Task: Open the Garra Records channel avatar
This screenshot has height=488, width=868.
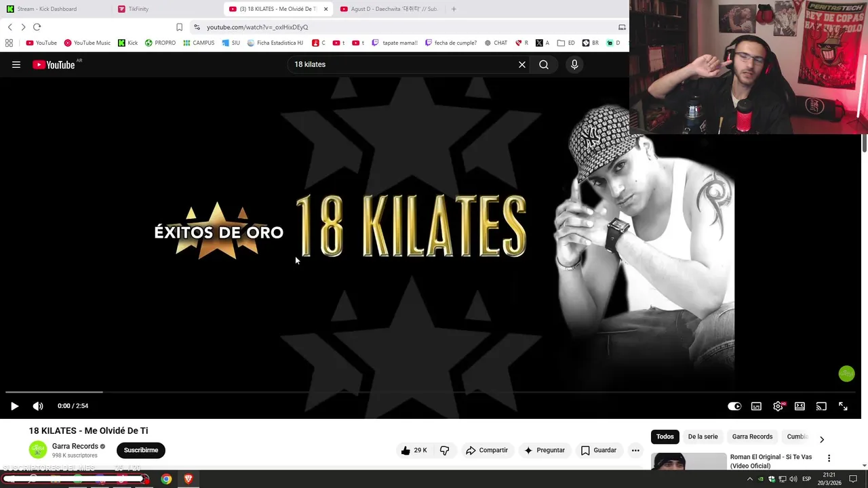Action: click(38, 449)
